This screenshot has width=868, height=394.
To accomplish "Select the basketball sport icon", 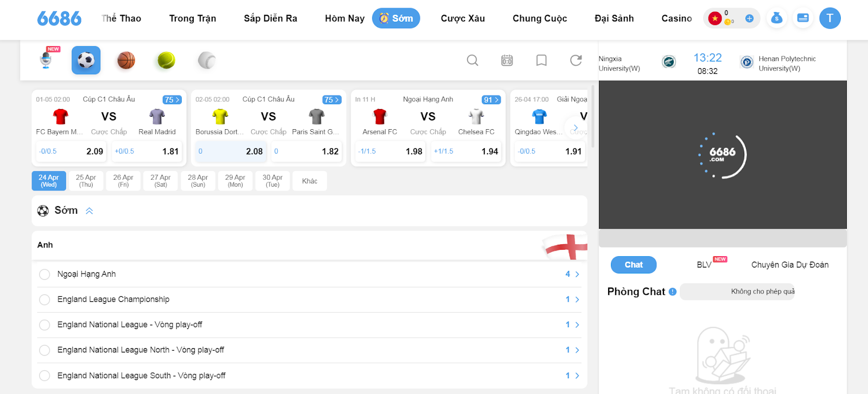I will (x=126, y=60).
